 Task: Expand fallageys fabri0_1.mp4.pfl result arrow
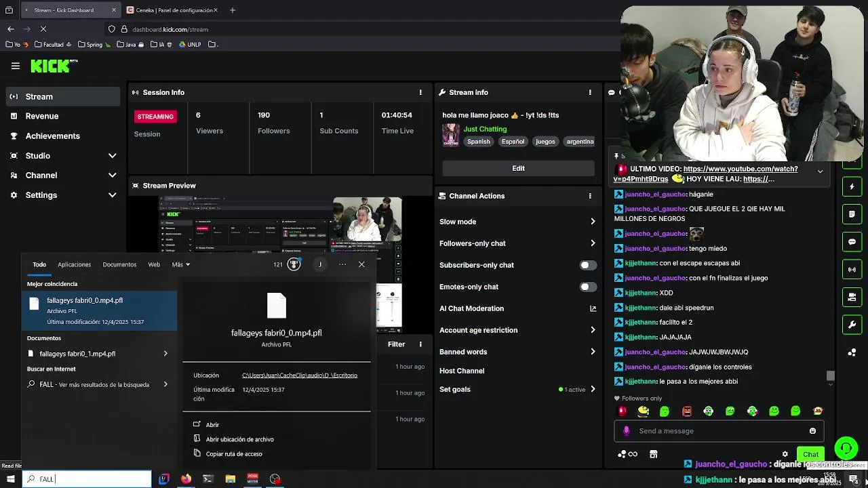[165, 354]
